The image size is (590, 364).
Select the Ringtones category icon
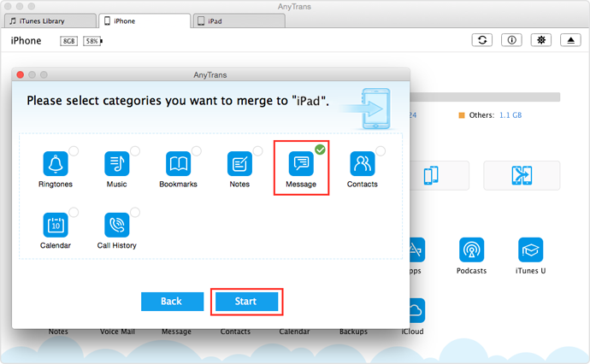click(56, 163)
